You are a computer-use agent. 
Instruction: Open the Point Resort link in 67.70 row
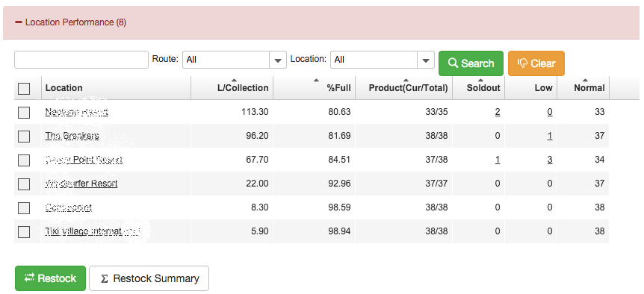coord(84,160)
